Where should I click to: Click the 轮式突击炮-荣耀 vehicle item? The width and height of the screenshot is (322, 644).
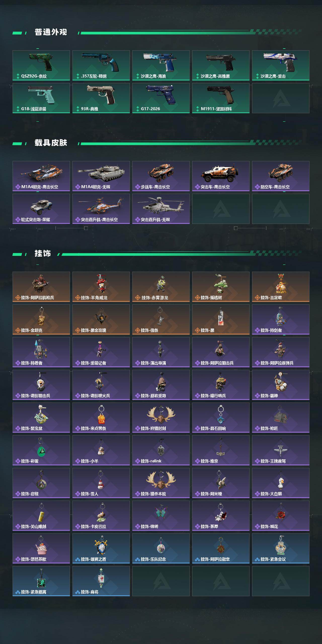coord(41,209)
